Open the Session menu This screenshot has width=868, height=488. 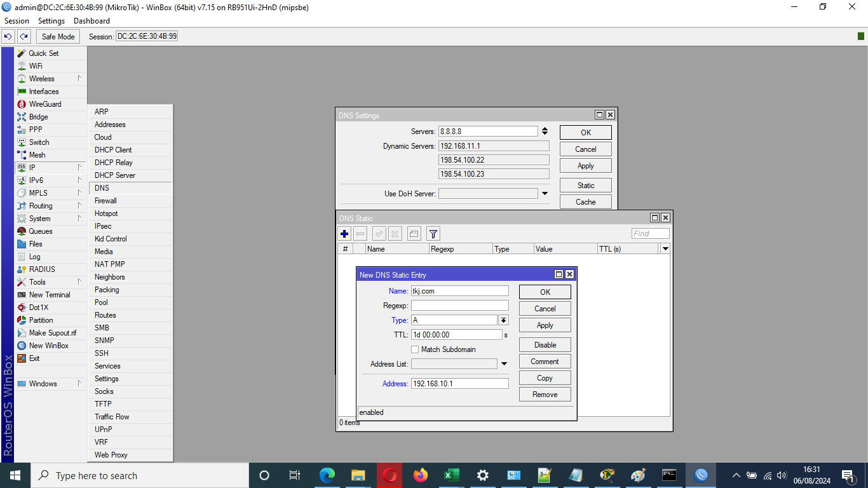[x=17, y=21]
